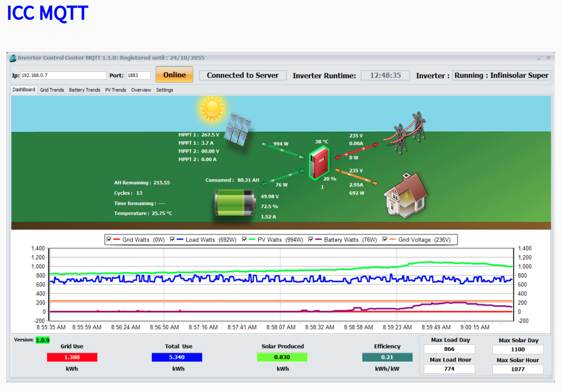The height and width of the screenshot is (392, 563).
Task: Click the red Grid Use kWh indicator
Action: [x=71, y=357]
